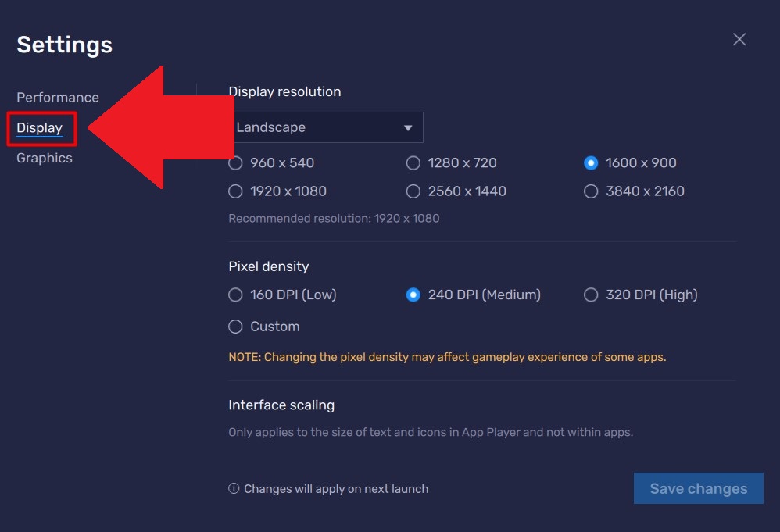Image resolution: width=780 pixels, height=532 pixels.
Task: Click the Save changes button
Action: click(698, 488)
